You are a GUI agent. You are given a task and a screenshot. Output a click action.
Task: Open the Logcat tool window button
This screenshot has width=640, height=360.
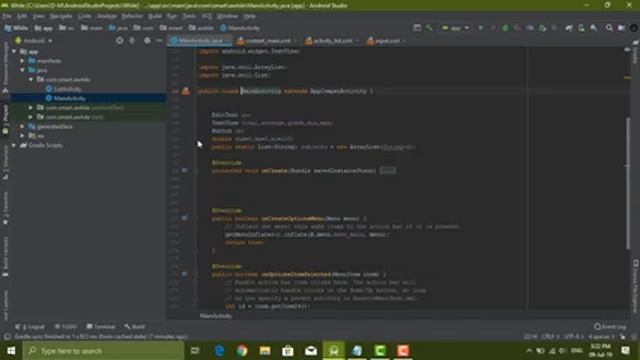tap(30, 327)
